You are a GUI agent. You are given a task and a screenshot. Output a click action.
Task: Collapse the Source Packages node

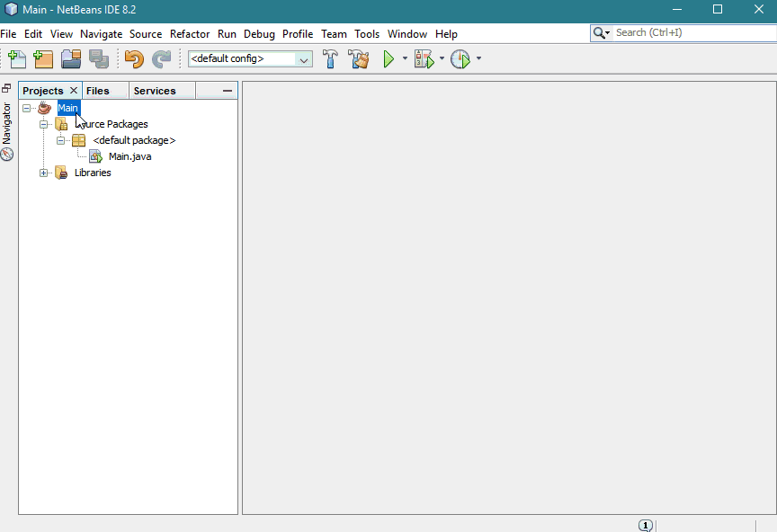click(44, 124)
